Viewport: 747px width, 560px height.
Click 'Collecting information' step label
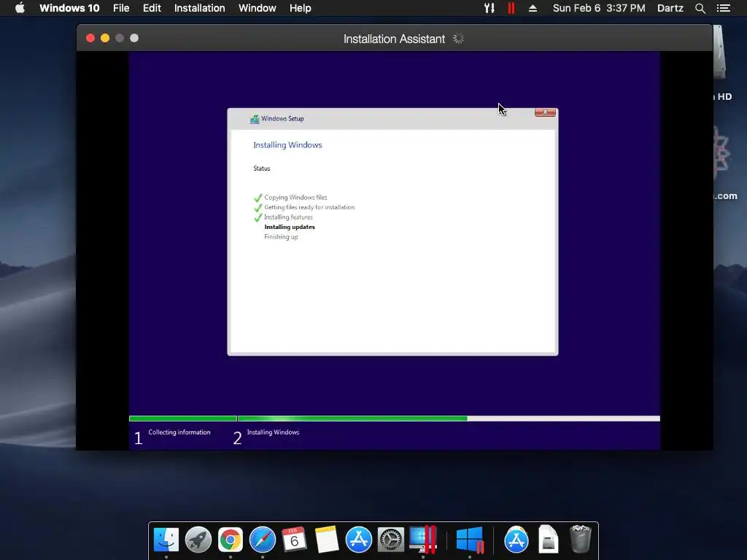[x=179, y=432]
